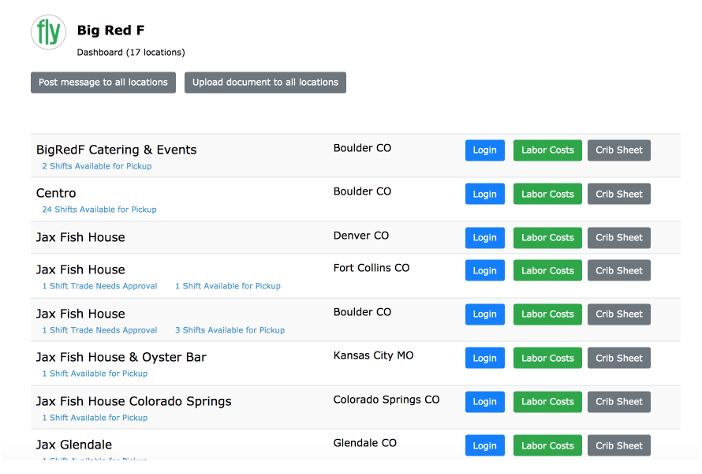Open Jax Boulder Shift Trade Needs Approval
Screen dimensions: 702x474
(x=100, y=330)
